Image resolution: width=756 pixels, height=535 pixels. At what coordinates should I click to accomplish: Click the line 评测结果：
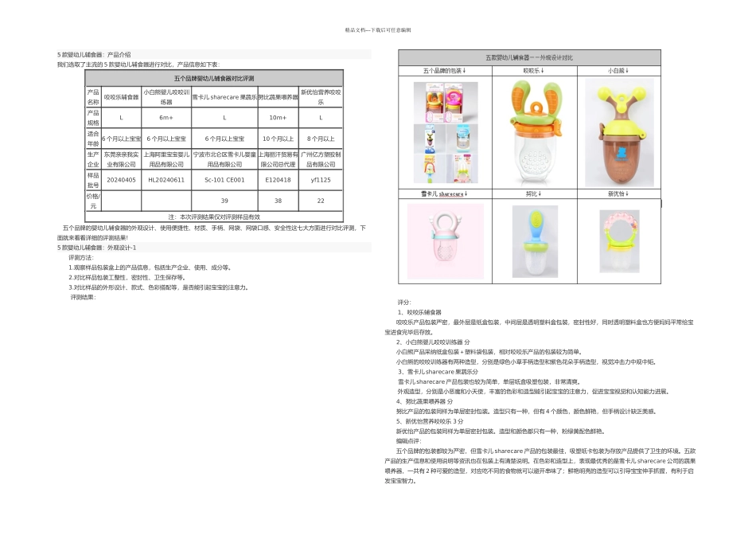pyautogui.click(x=84, y=297)
